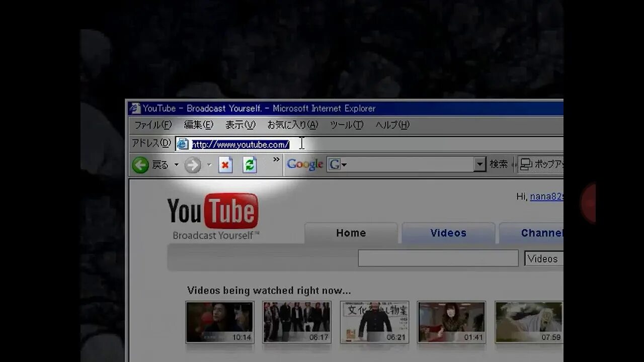Open the Forward button history dropdown arrow

click(x=209, y=165)
